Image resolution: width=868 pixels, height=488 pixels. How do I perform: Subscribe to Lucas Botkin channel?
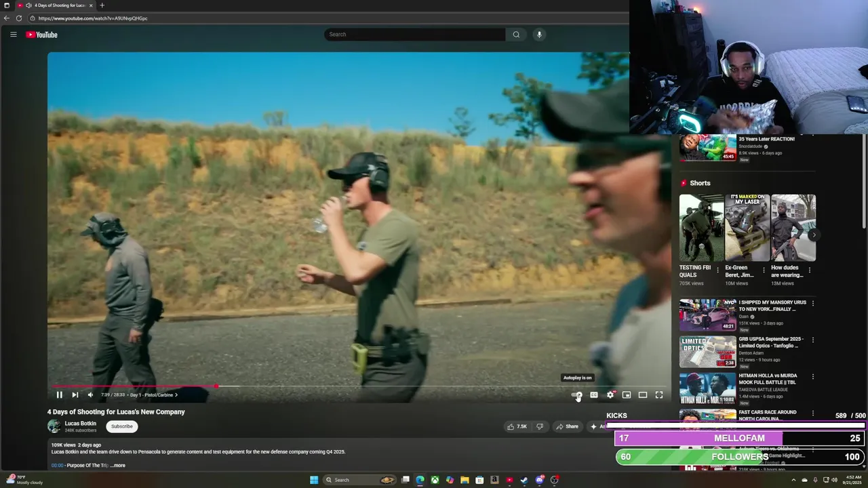pos(122,426)
